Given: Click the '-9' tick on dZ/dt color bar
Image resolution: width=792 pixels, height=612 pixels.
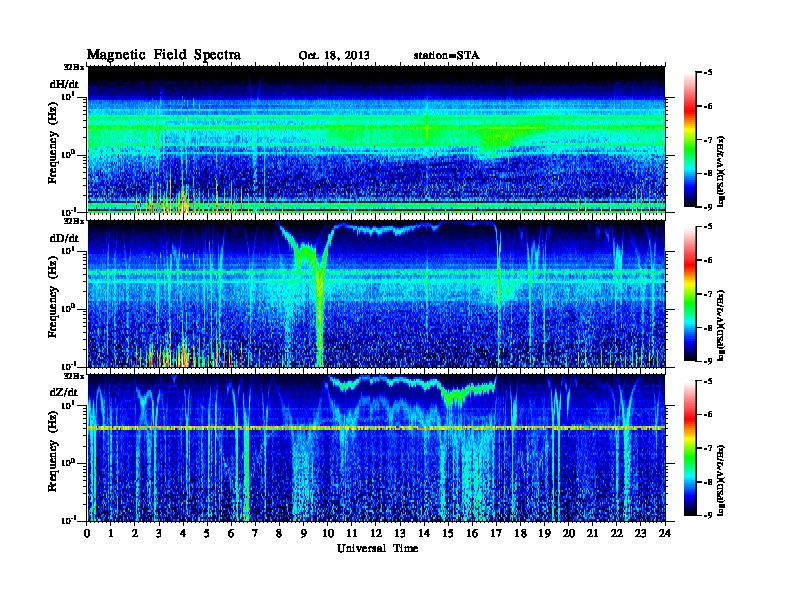Looking at the screenshot, I should pyautogui.click(x=708, y=515).
